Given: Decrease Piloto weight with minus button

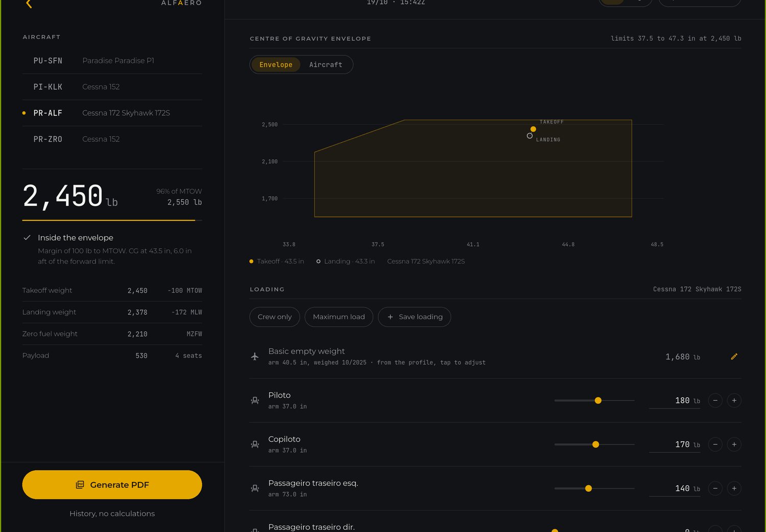Looking at the screenshot, I should click(x=715, y=400).
